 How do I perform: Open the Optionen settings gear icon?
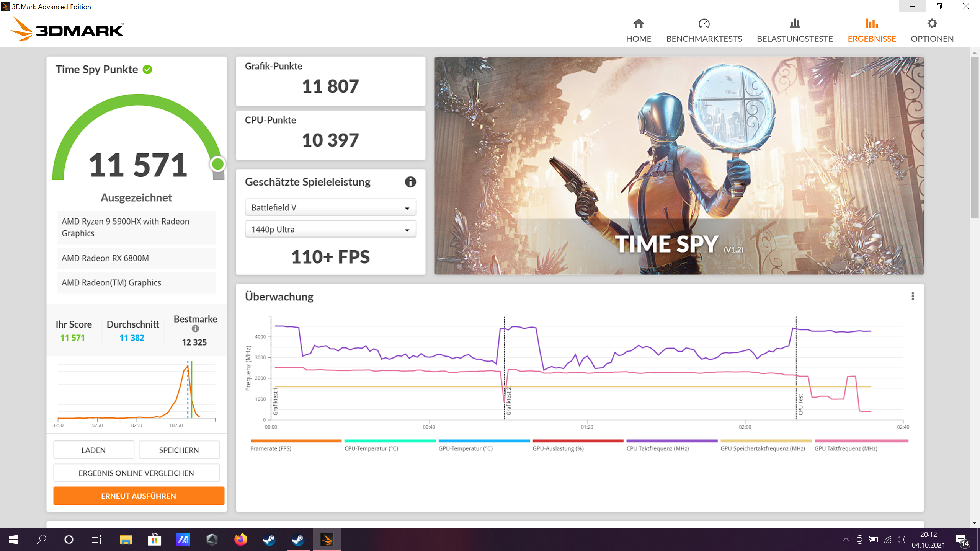(x=933, y=23)
